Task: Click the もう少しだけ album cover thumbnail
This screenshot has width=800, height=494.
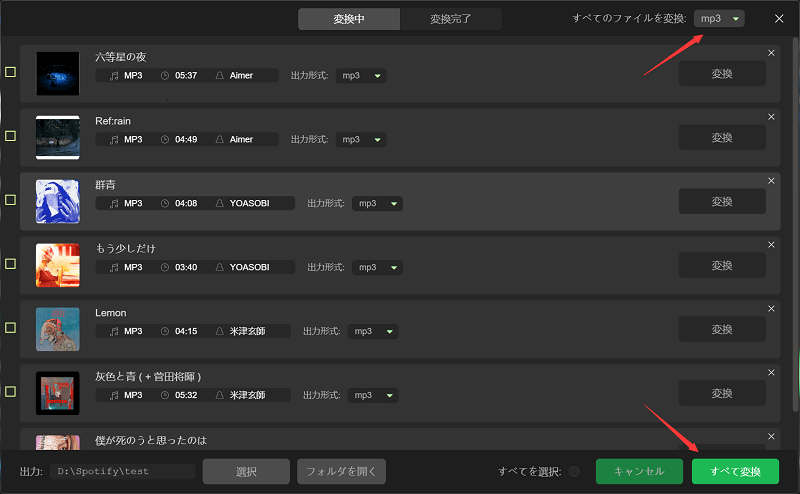Action: coord(58,265)
